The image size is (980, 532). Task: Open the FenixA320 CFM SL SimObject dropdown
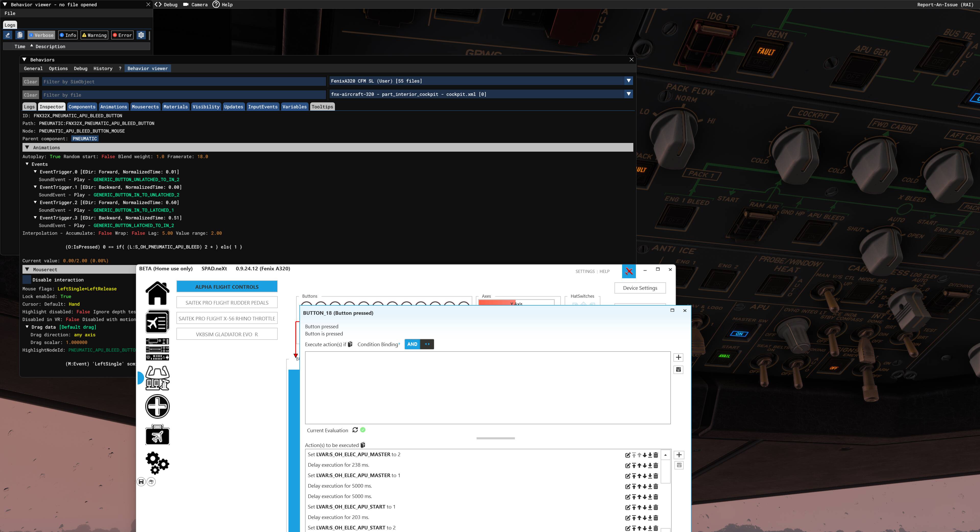(x=628, y=81)
